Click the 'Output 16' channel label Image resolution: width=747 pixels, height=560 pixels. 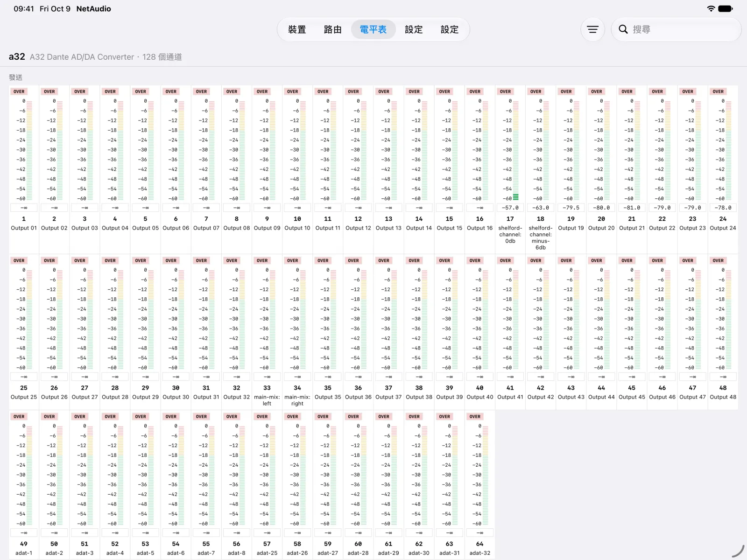[479, 228]
